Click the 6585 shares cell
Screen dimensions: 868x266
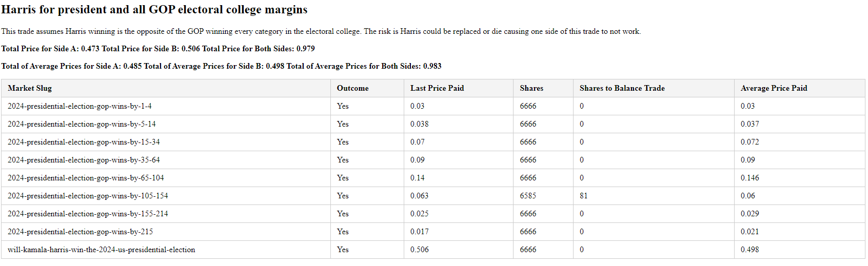(x=528, y=196)
